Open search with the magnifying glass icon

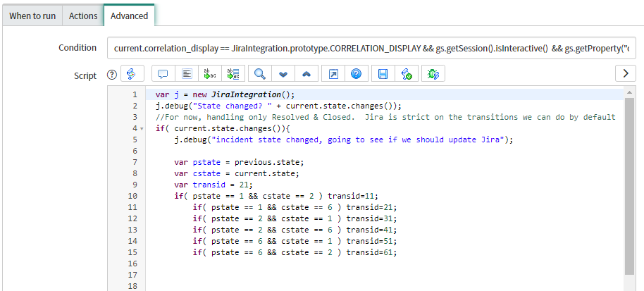tap(259, 74)
